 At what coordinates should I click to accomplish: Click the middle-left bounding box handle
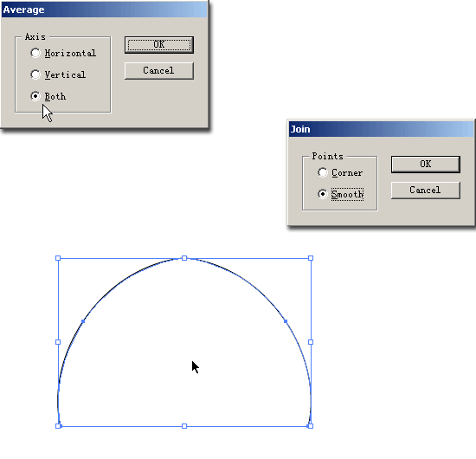tap(58, 342)
